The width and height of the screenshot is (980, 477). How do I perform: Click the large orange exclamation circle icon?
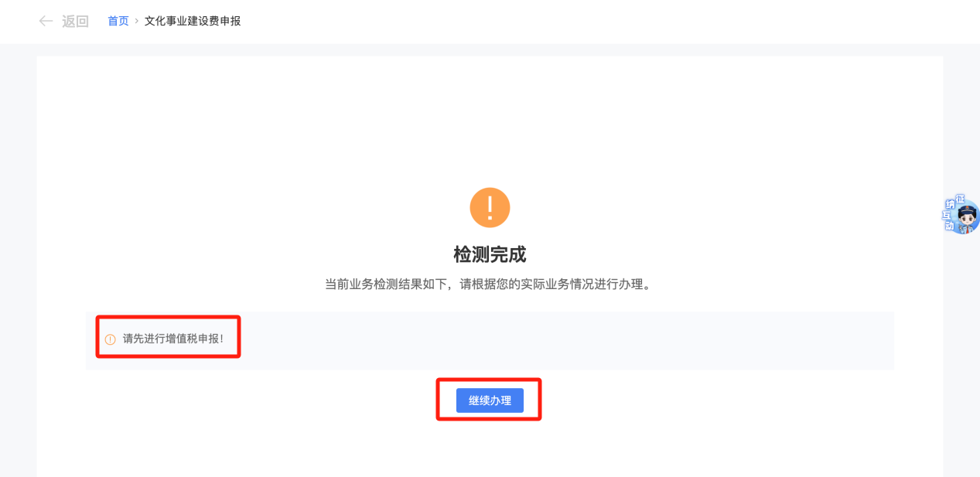490,207
